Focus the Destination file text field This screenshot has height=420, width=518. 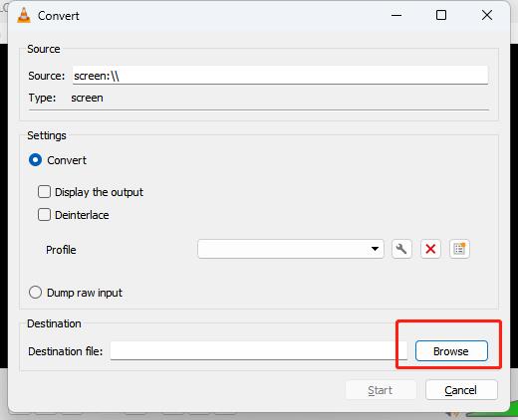coord(259,350)
